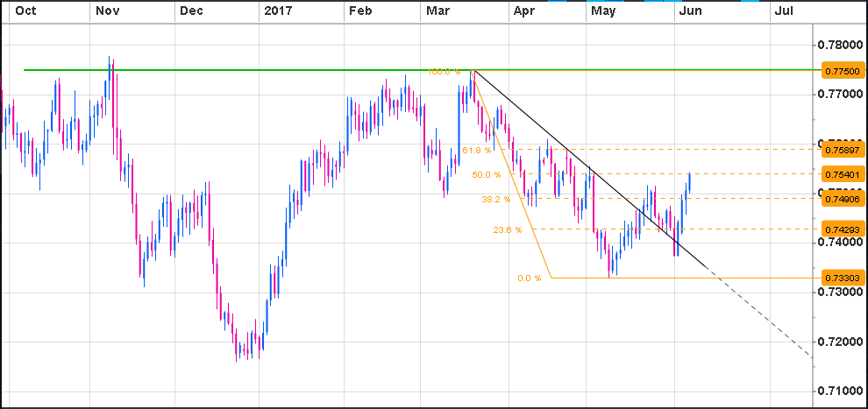The image size is (868, 409).
Task: Select the 0.0 % retracement label
Action: 530,278
